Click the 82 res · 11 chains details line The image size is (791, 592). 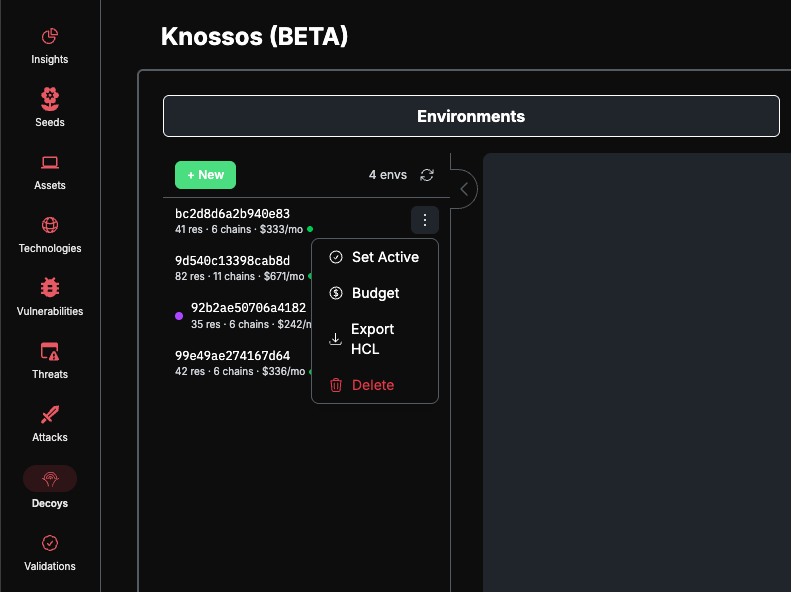(x=240, y=276)
